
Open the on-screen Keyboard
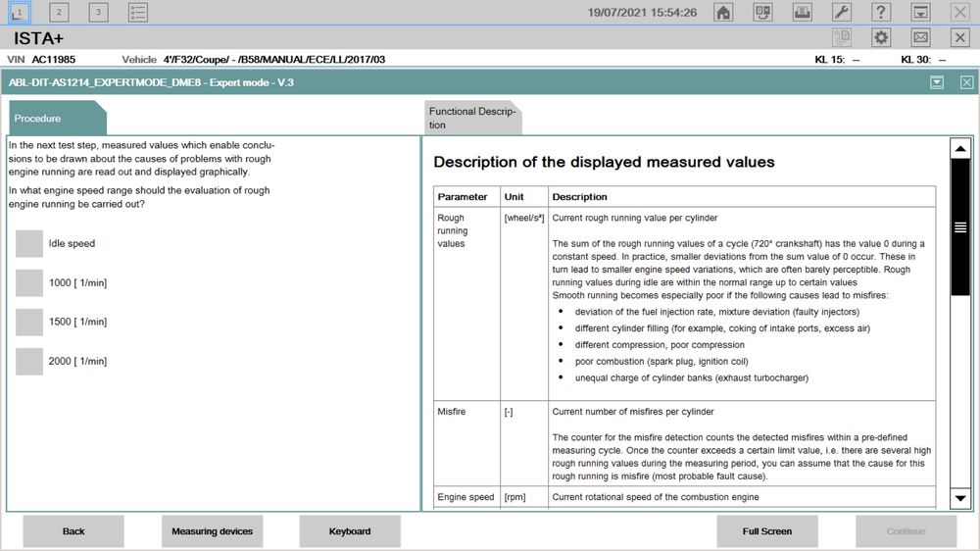[x=350, y=531]
